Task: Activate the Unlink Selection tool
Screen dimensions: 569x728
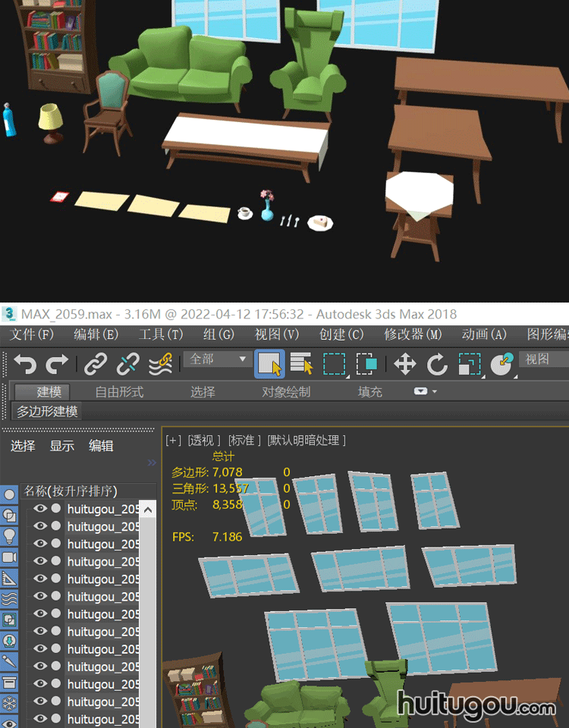Action: pyautogui.click(x=127, y=364)
